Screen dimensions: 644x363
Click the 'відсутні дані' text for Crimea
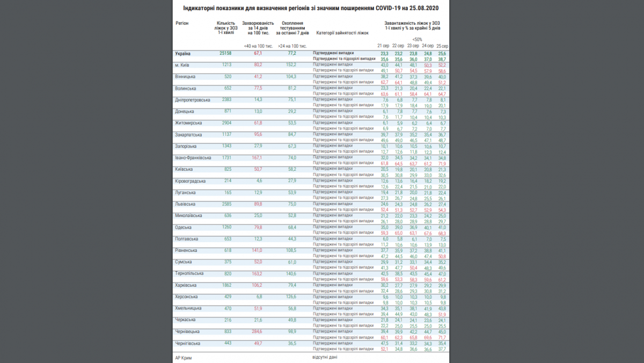click(326, 357)
